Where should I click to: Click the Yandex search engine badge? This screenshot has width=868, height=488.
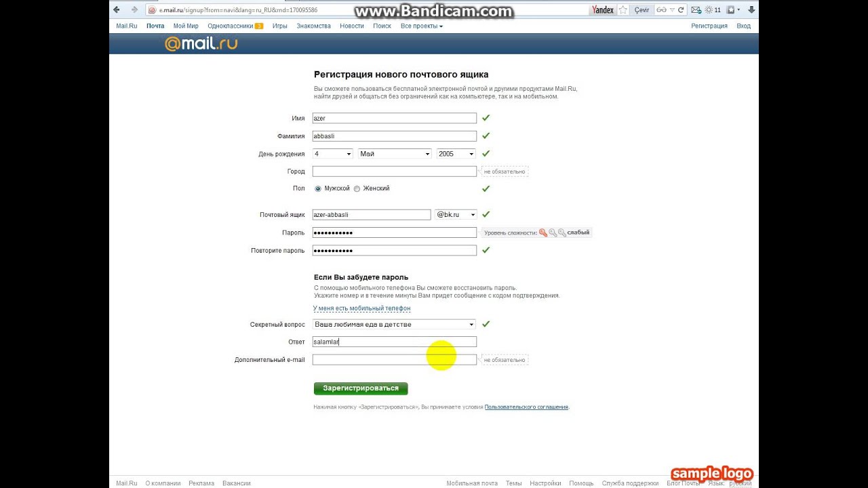(x=602, y=9)
